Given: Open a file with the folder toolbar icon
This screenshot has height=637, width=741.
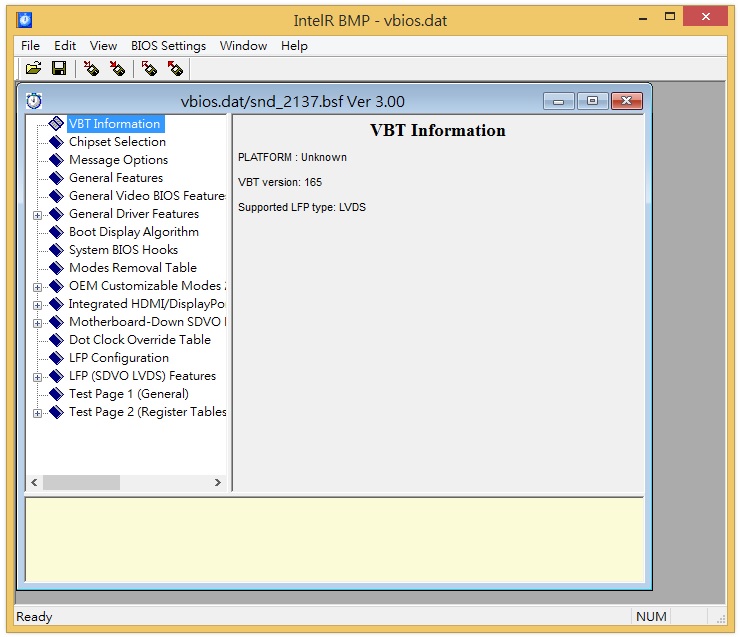Looking at the screenshot, I should click(34, 69).
